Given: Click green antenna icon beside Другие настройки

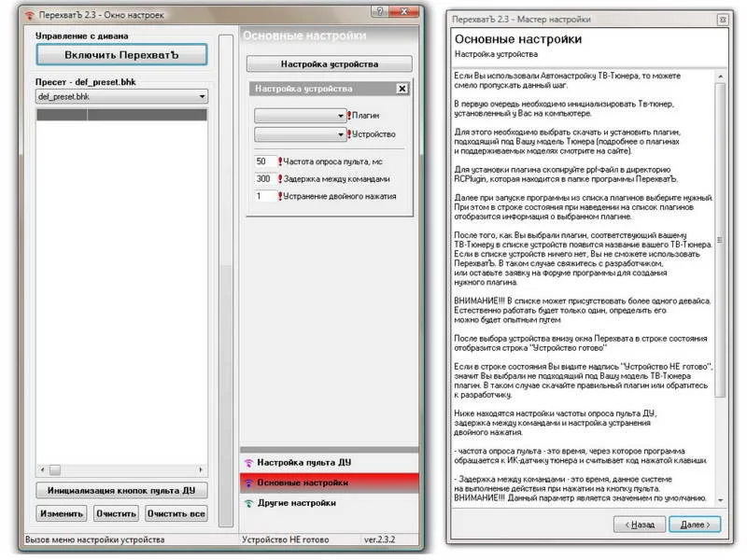Looking at the screenshot, I should (248, 503).
